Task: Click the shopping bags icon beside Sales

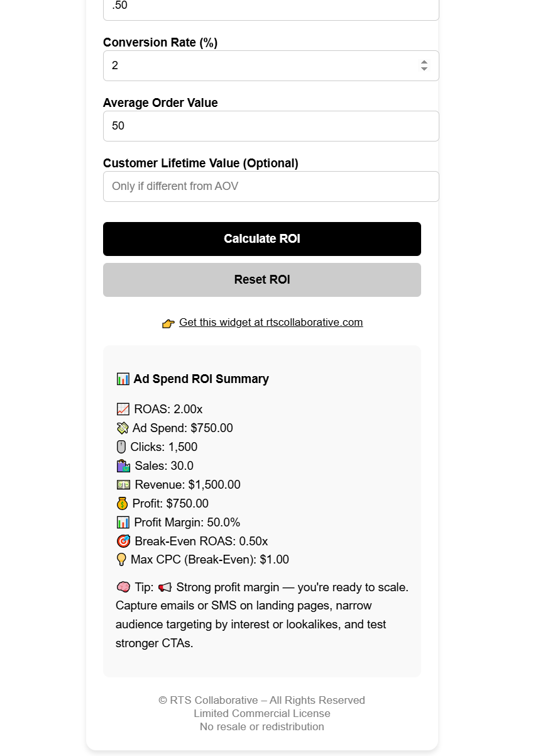Action: [x=123, y=466]
